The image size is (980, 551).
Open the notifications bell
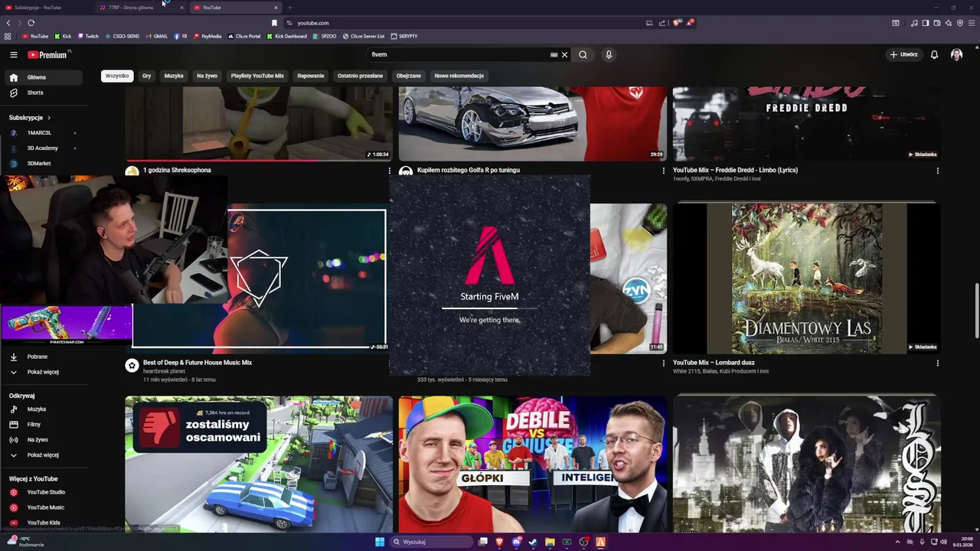click(x=934, y=54)
